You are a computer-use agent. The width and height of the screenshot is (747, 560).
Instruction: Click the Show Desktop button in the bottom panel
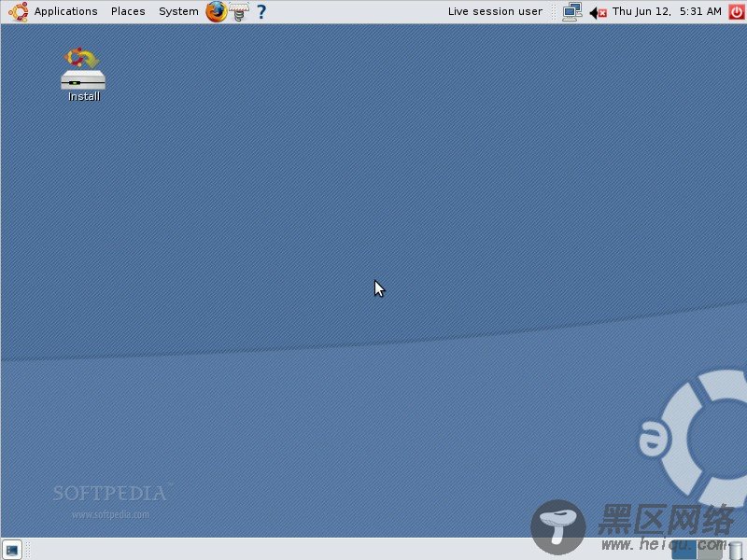pyautogui.click(x=11, y=550)
